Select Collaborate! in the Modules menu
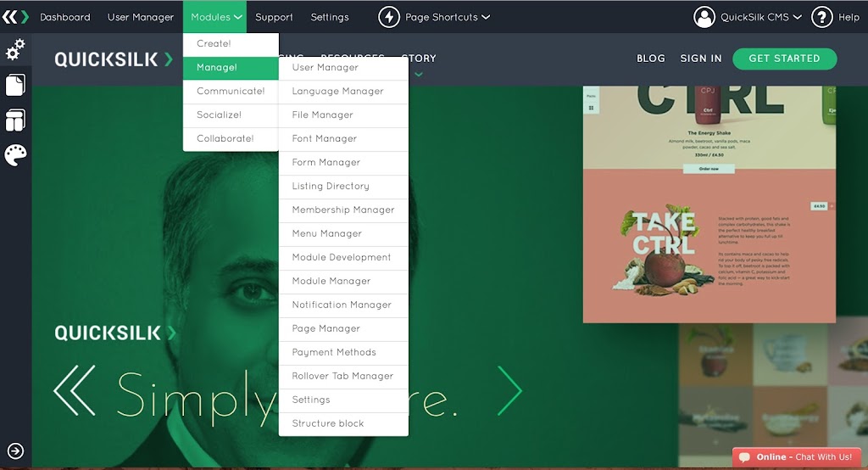The width and height of the screenshot is (868, 470). [231, 139]
